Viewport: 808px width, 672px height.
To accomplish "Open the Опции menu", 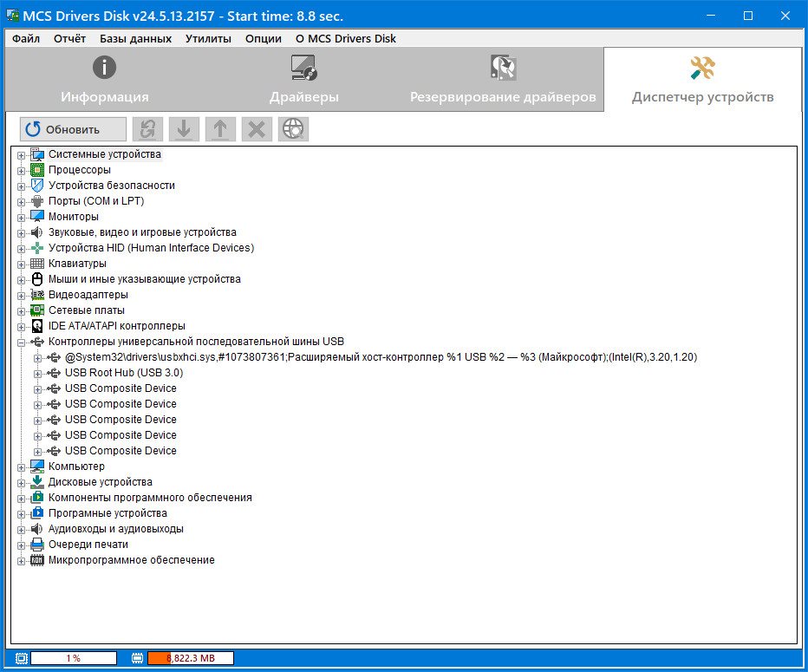I will pos(264,39).
